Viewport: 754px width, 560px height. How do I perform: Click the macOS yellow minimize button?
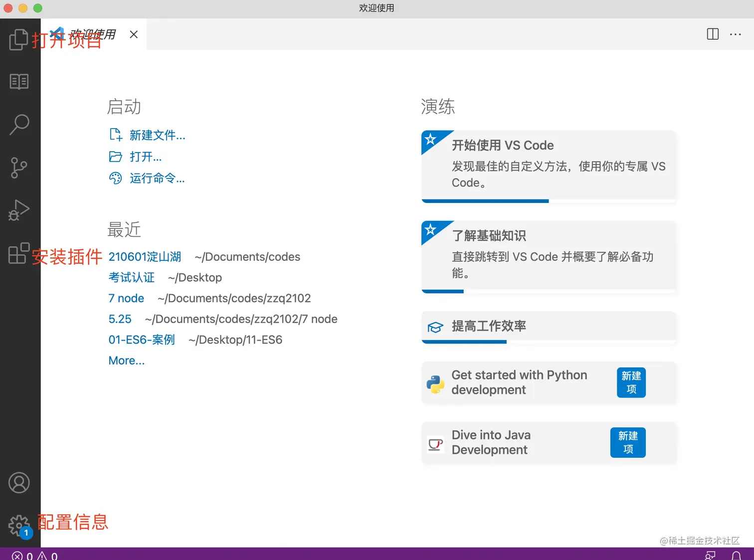23,8
